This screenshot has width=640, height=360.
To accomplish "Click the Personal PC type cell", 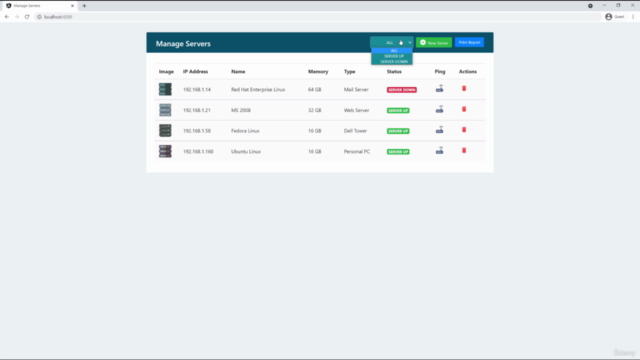I will click(357, 151).
